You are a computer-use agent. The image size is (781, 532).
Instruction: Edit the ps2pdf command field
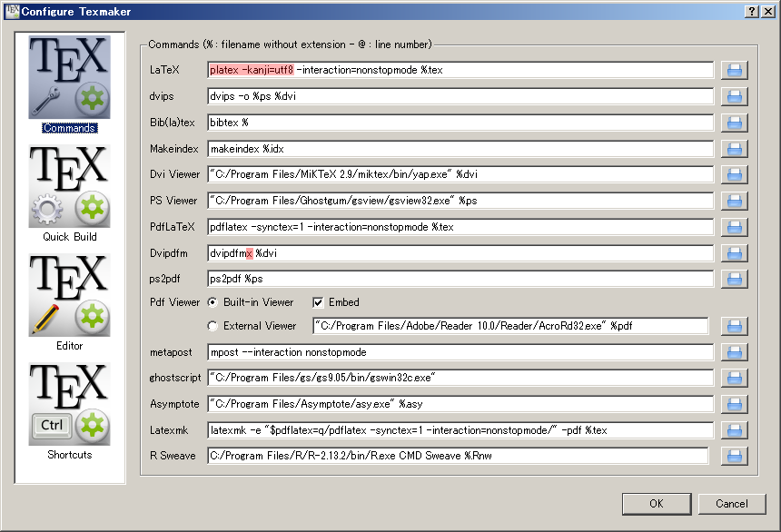460,279
